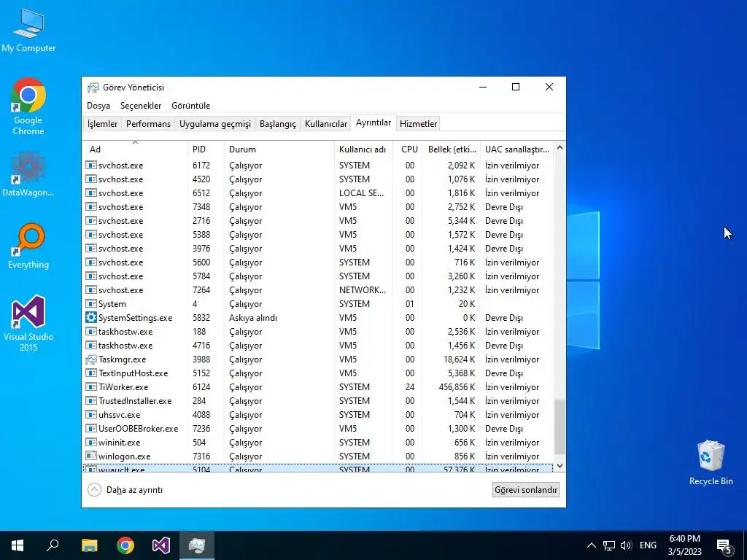Open the clock showing 6:40 PM
The image size is (747, 560).
pos(684,545)
